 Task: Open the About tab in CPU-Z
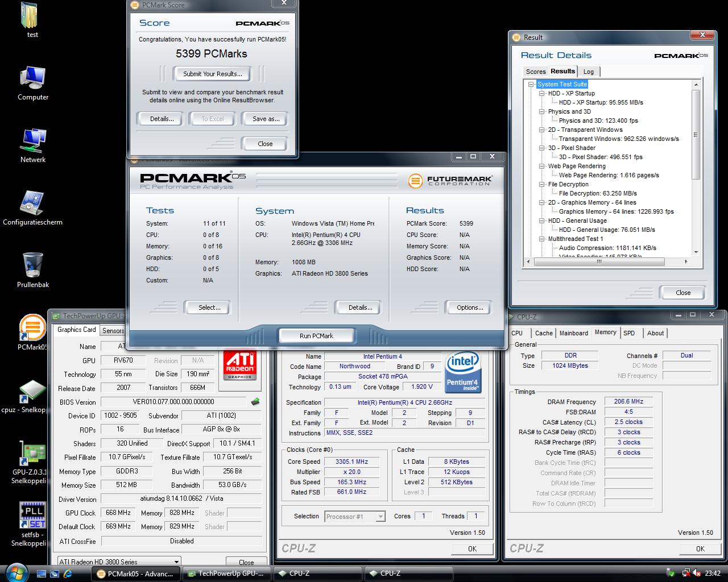655,333
